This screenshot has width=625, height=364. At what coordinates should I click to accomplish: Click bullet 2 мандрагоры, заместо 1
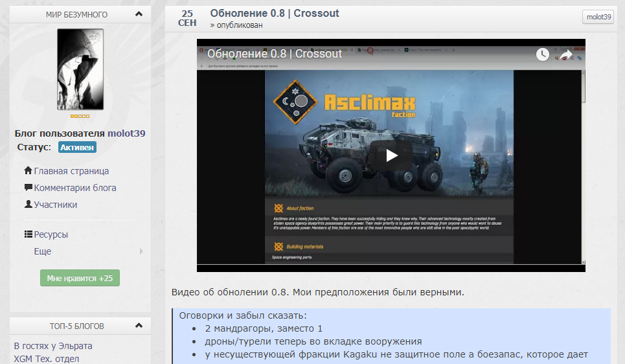[264, 328]
